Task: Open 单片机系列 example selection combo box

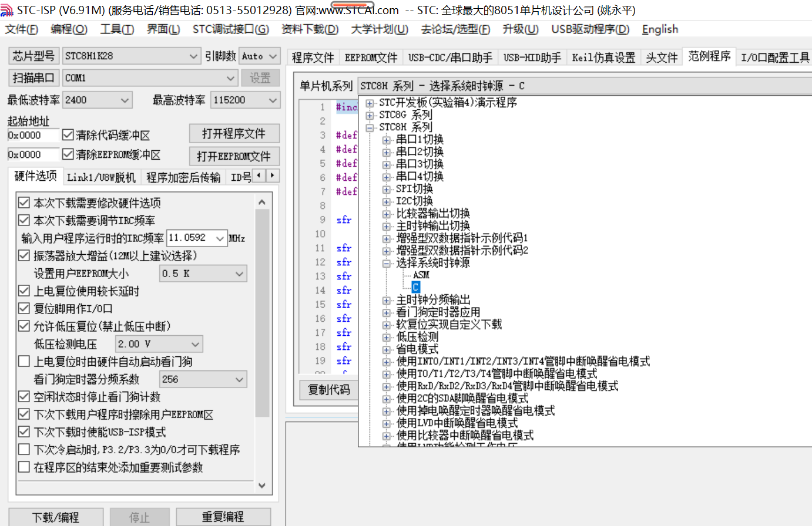Action: 585,86
